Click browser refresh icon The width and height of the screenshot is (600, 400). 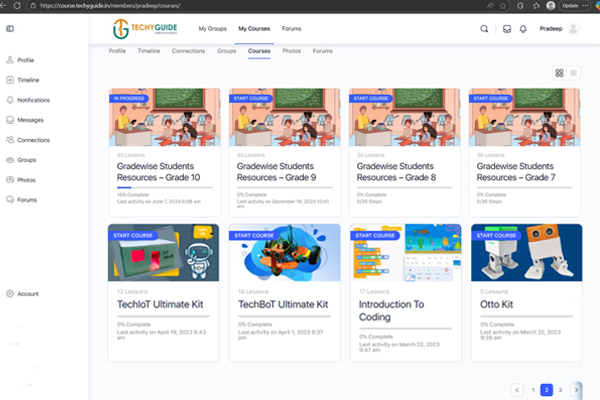pos(17,6)
